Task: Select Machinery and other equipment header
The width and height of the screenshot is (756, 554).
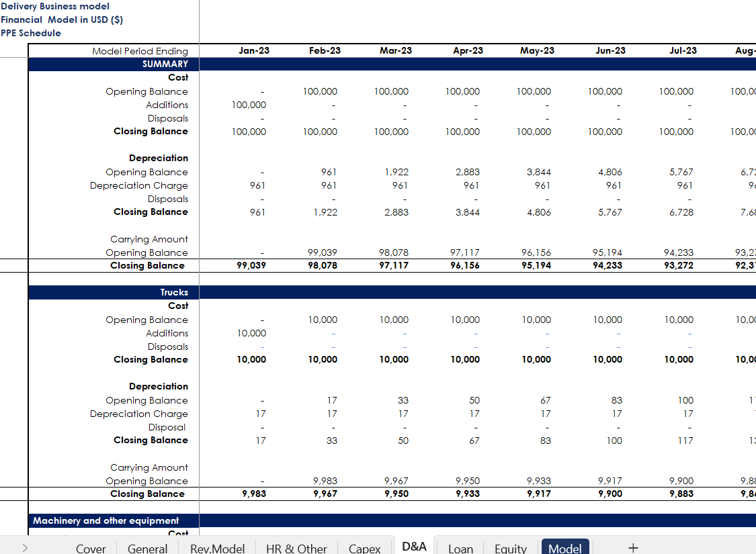Action: 106,521
